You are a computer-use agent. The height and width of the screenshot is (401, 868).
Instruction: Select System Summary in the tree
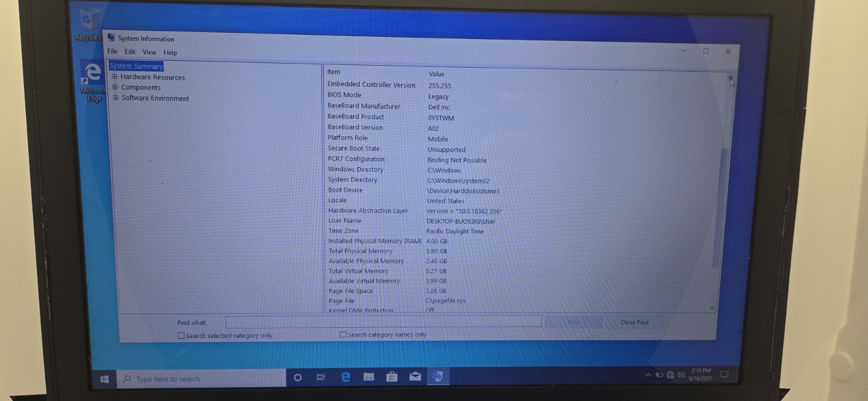point(136,66)
